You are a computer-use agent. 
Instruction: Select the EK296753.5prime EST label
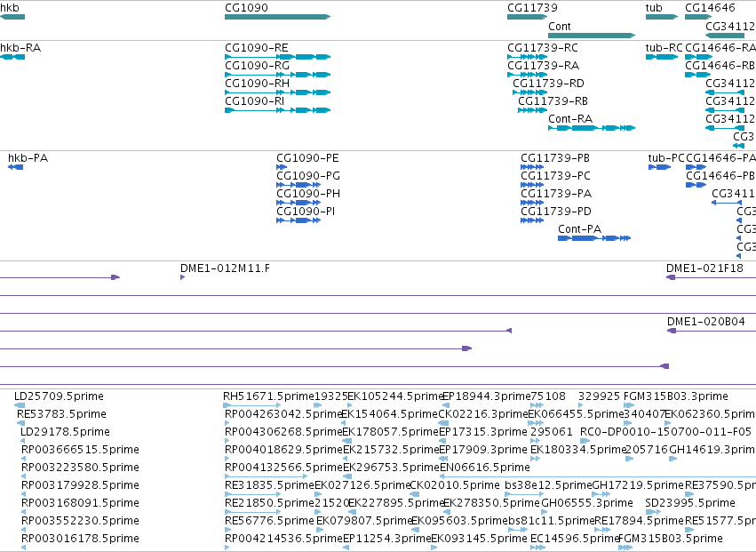click(x=391, y=468)
